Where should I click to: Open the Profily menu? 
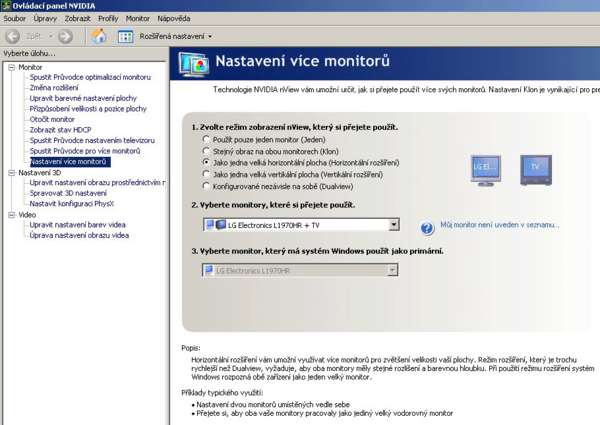pyautogui.click(x=108, y=18)
